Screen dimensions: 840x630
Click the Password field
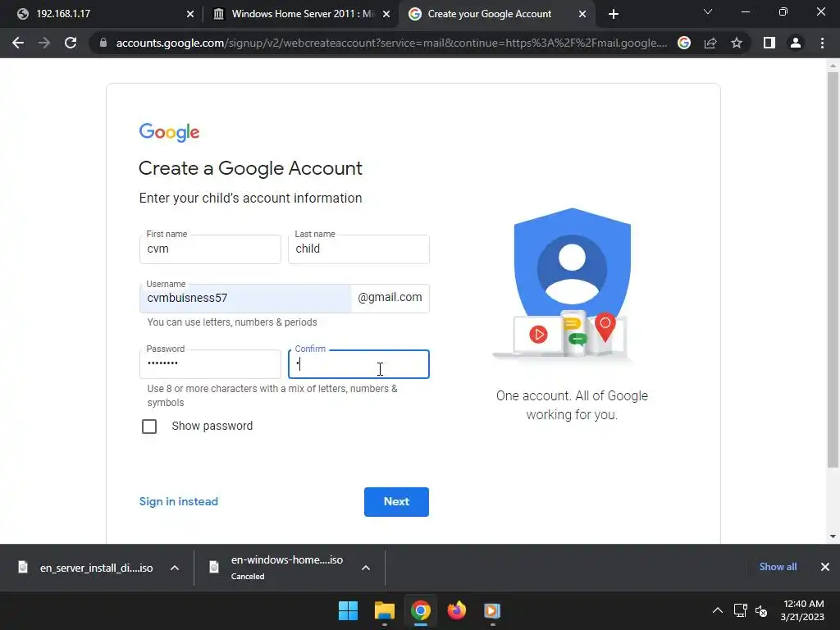pyautogui.click(x=210, y=364)
